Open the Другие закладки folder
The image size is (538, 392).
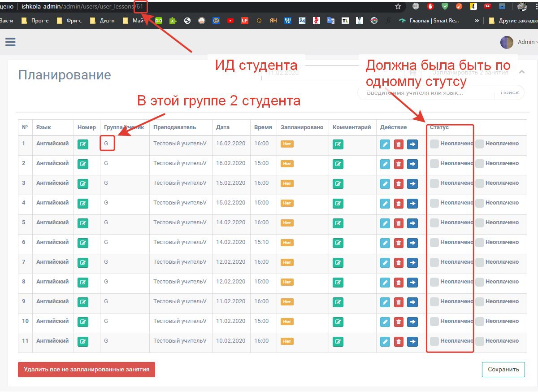pyautogui.click(x=513, y=20)
